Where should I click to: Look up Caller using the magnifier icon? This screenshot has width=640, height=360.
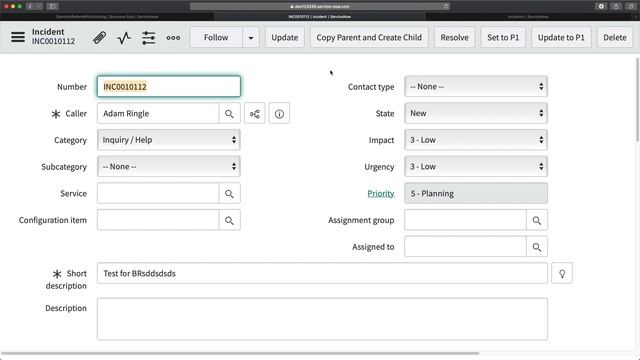click(x=229, y=113)
